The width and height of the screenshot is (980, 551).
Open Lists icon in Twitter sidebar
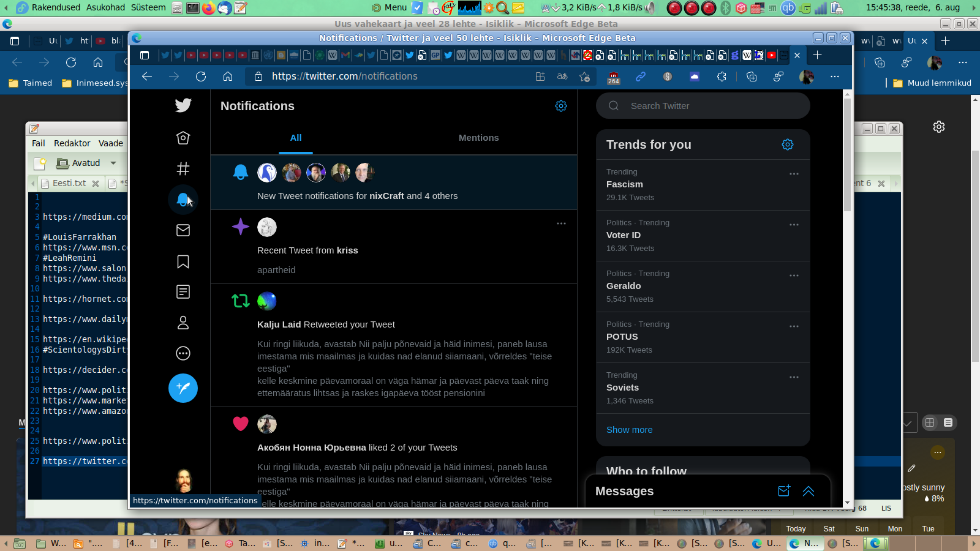[183, 292]
